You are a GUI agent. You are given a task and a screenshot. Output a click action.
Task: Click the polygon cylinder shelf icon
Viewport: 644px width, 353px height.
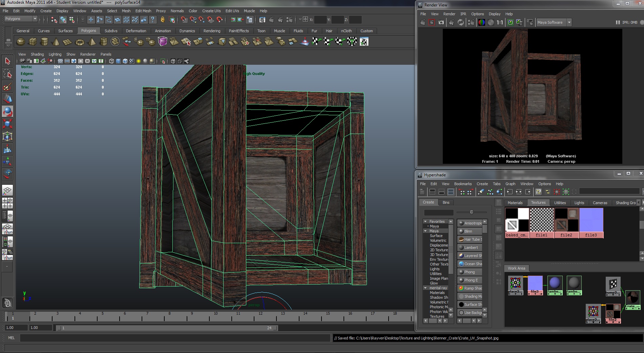44,42
